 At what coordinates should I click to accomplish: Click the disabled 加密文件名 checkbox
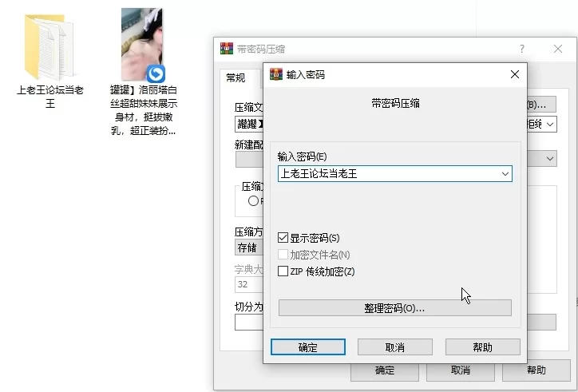click(x=283, y=255)
